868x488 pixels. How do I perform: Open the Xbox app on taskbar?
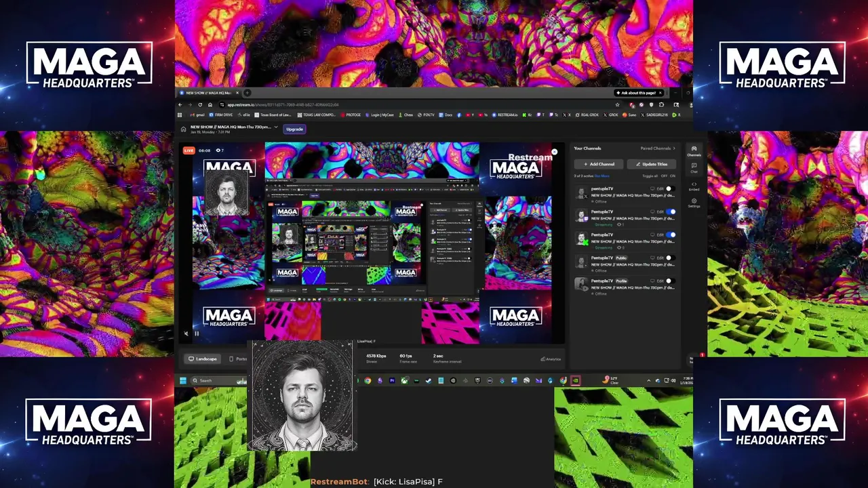(x=404, y=380)
